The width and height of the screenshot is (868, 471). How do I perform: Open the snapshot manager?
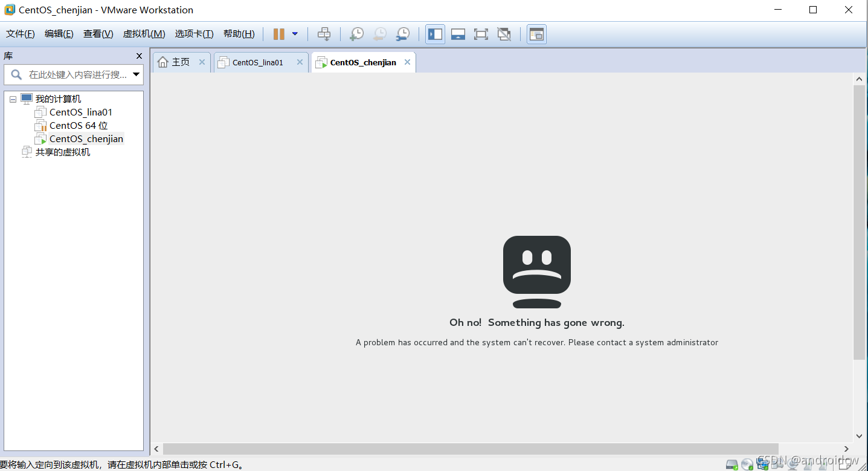(402, 34)
